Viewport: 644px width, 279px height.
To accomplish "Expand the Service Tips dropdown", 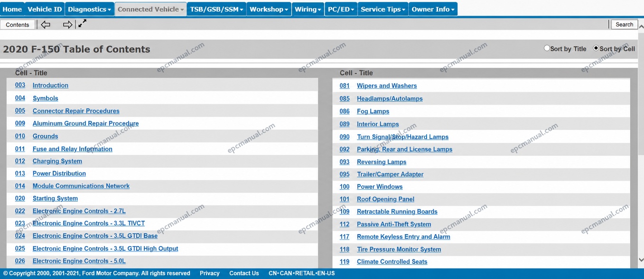I will [383, 9].
